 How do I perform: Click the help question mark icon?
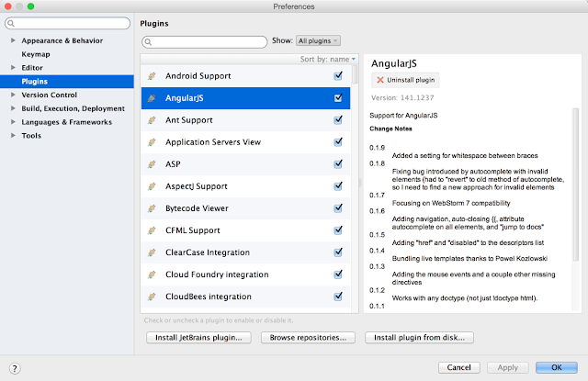[x=14, y=367]
